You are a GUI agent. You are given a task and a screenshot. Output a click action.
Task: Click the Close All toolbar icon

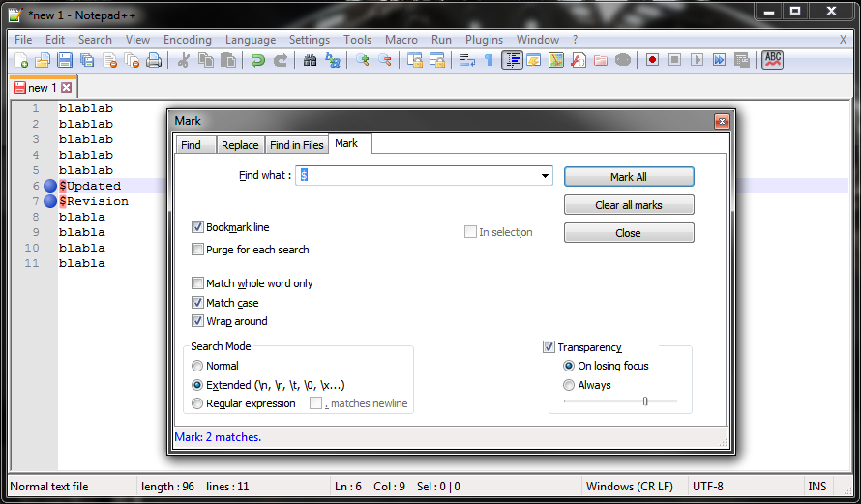(132, 60)
